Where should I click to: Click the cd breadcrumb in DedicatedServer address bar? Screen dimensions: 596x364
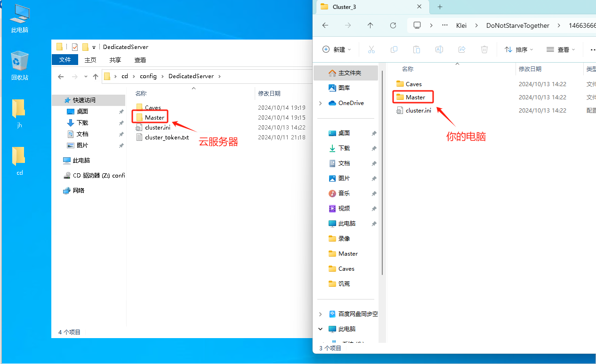[x=125, y=76]
